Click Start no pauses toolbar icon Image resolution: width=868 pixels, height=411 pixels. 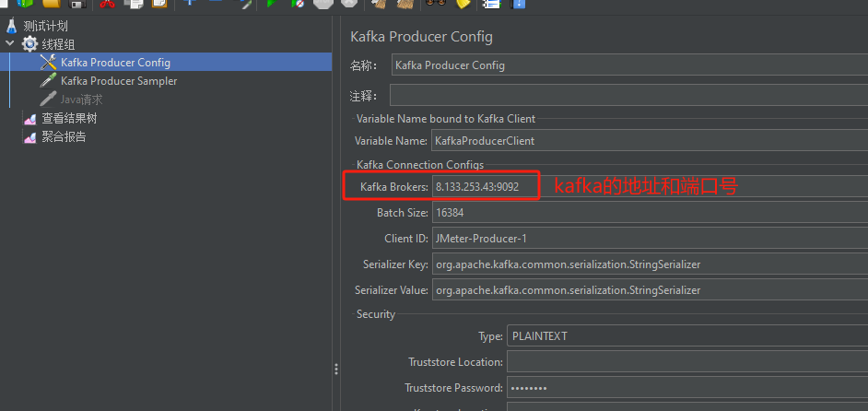(298, 3)
